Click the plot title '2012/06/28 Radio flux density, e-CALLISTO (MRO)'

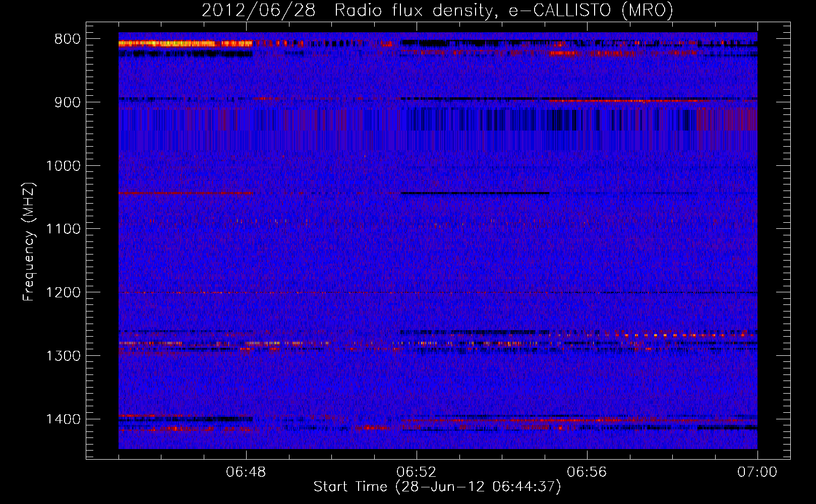[x=437, y=10]
